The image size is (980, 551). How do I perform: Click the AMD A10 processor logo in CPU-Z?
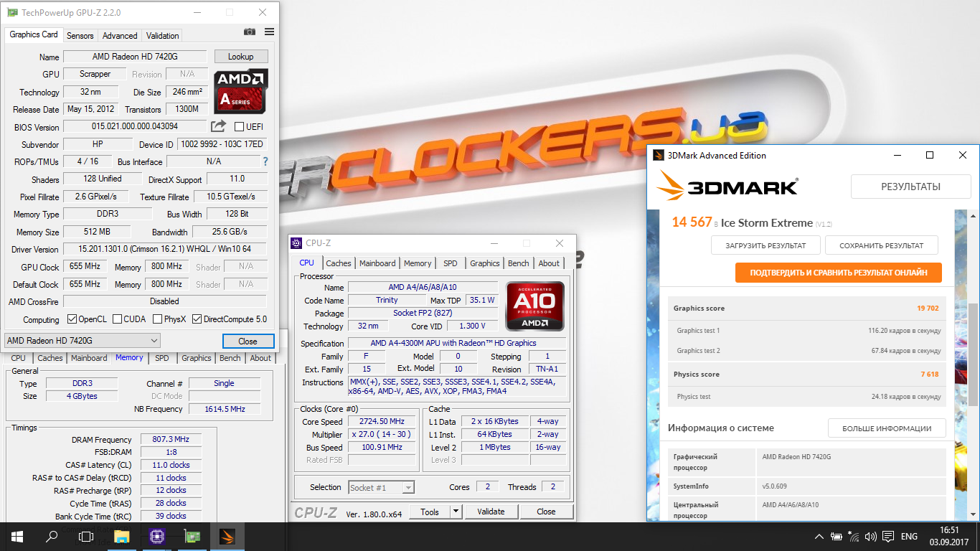535,306
